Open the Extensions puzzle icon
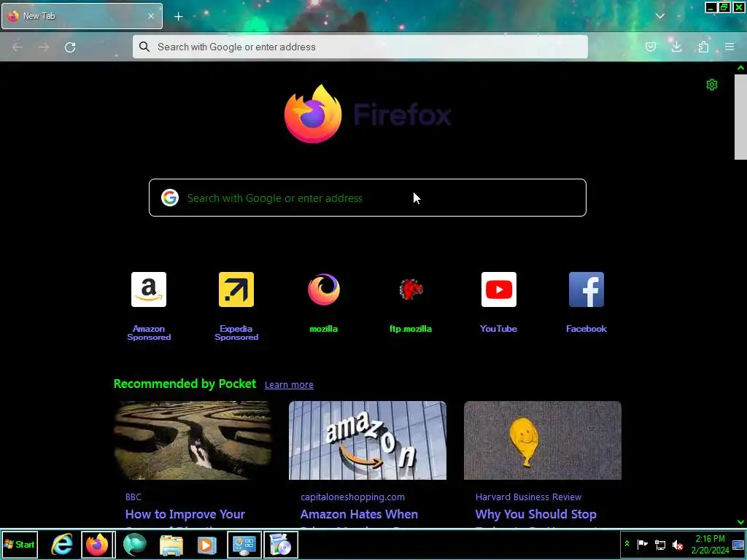 pyautogui.click(x=703, y=47)
